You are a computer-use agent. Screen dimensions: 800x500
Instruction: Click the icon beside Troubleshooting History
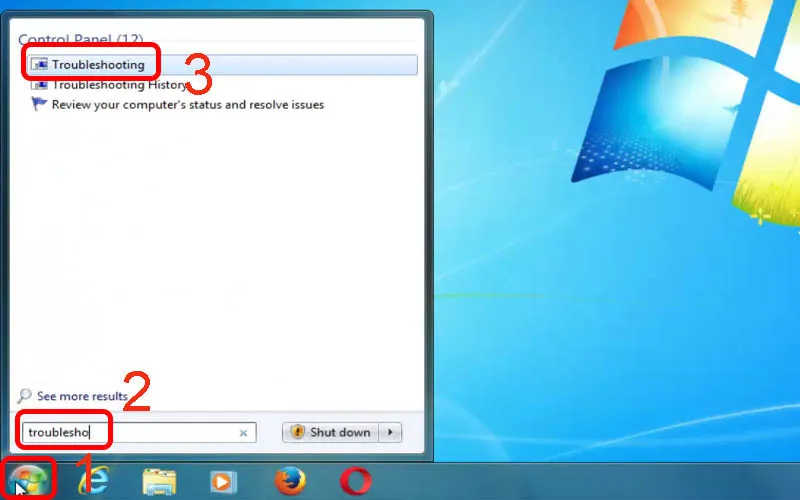click(40, 85)
